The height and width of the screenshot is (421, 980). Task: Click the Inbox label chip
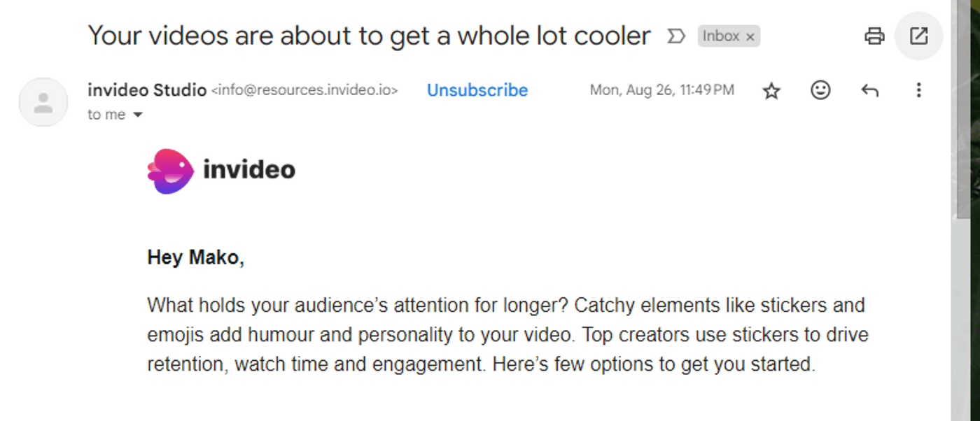point(720,36)
